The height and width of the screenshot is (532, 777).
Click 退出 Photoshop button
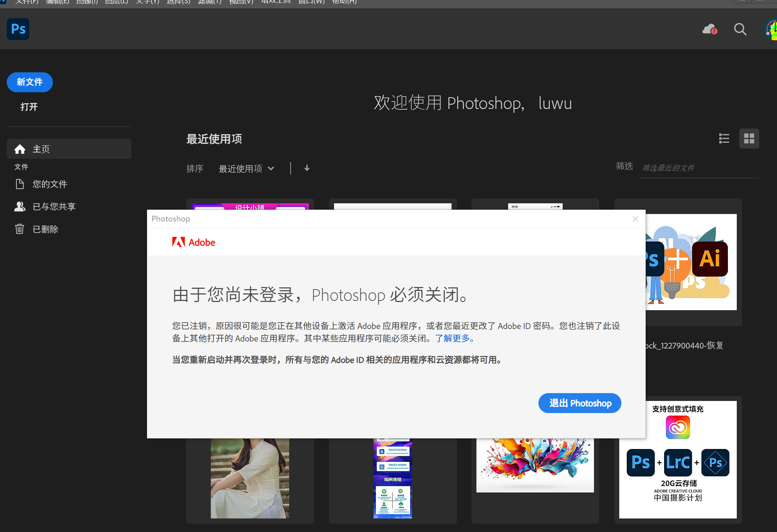pos(580,403)
